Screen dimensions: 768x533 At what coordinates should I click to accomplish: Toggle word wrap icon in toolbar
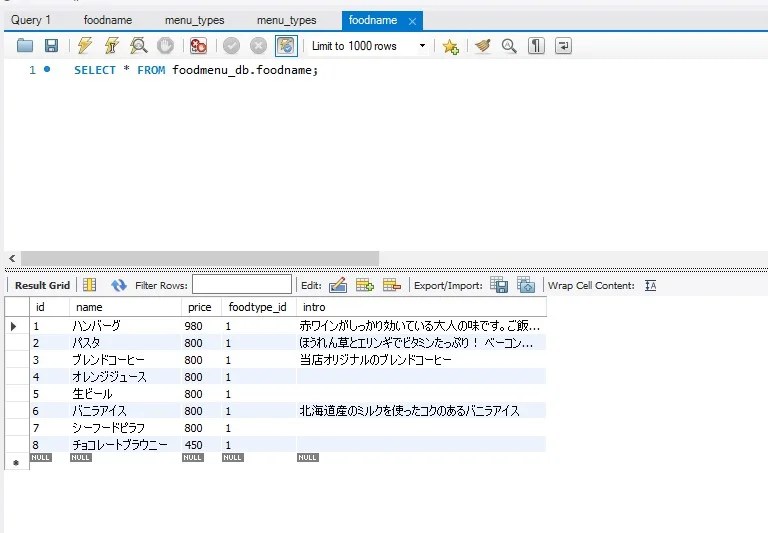point(563,46)
